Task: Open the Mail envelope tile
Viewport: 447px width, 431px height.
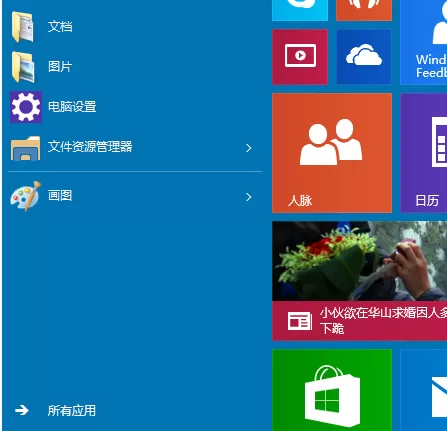Action: 424,390
